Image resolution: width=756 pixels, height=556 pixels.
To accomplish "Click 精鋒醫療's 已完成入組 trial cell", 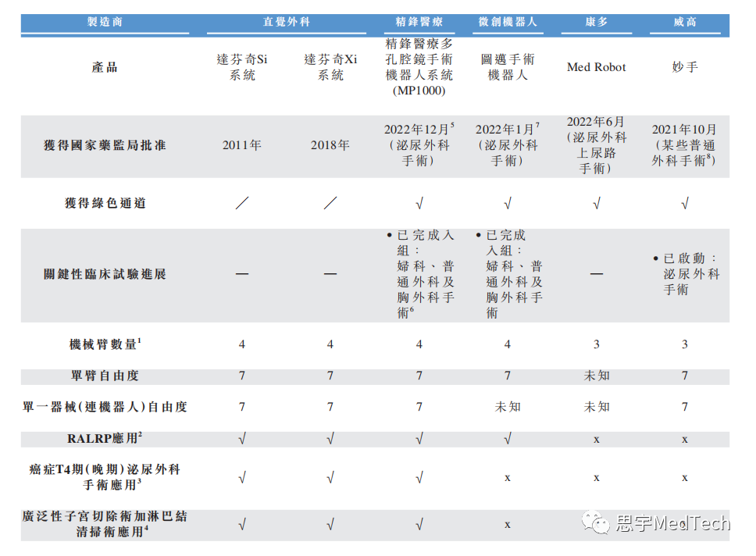I will (x=420, y=274).
